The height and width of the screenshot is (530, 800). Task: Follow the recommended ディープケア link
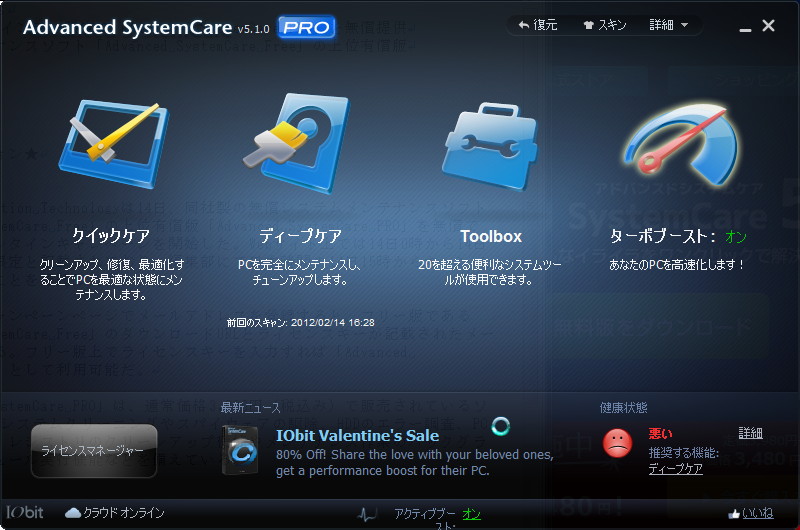(x=676, y=469)
